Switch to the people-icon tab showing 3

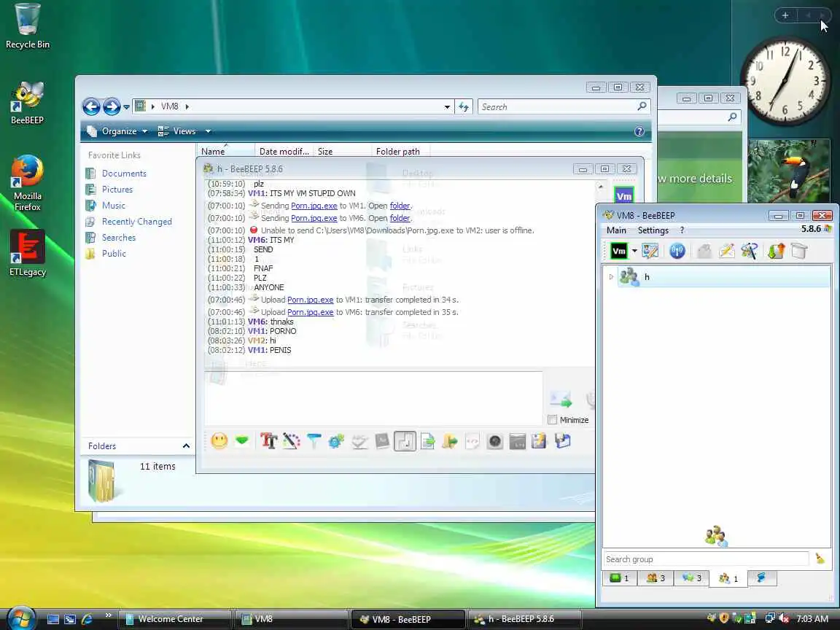656,578
